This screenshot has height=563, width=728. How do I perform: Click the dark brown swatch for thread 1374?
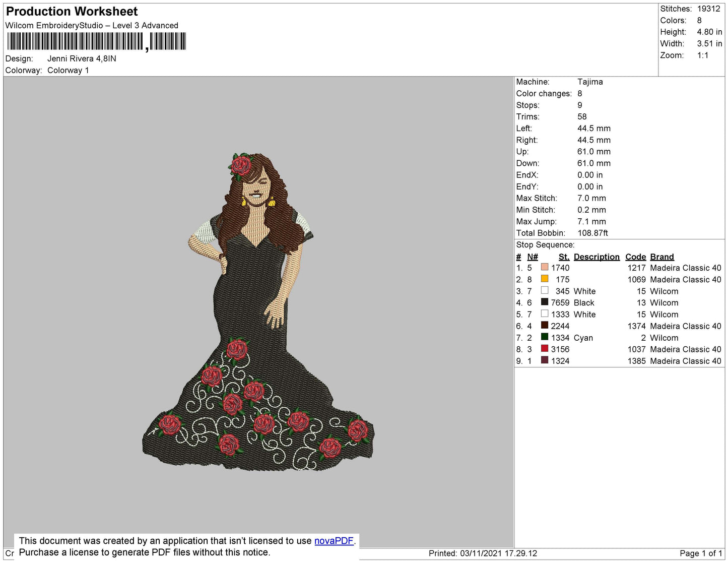[x=545, y=325]
